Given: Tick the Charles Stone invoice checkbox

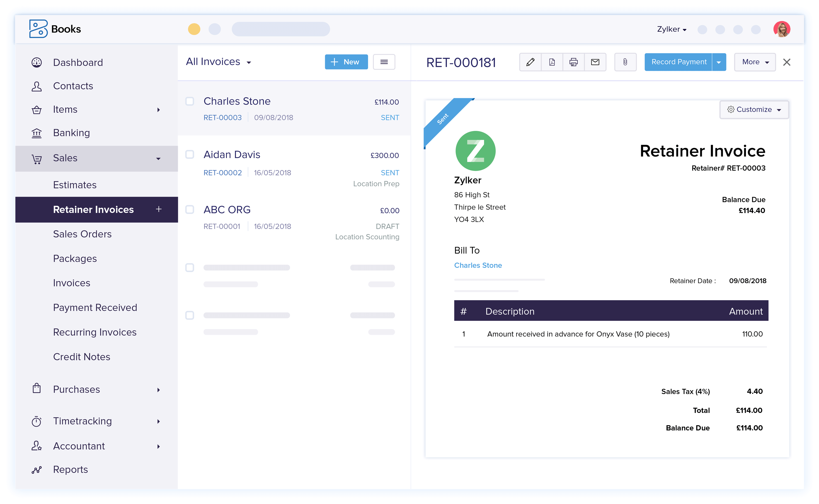Looking at the screenshot, I should (x=190, y=101).
